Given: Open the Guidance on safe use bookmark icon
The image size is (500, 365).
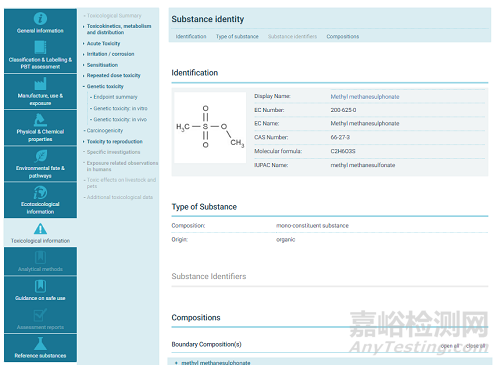Looking at the screenshot, I should click(40, 286).
